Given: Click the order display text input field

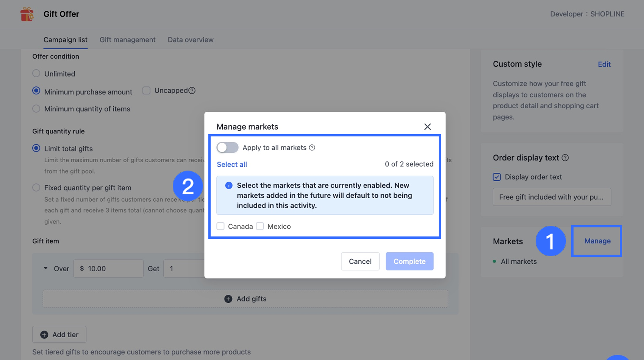Looking at the screenshot, I should (552, 197).
